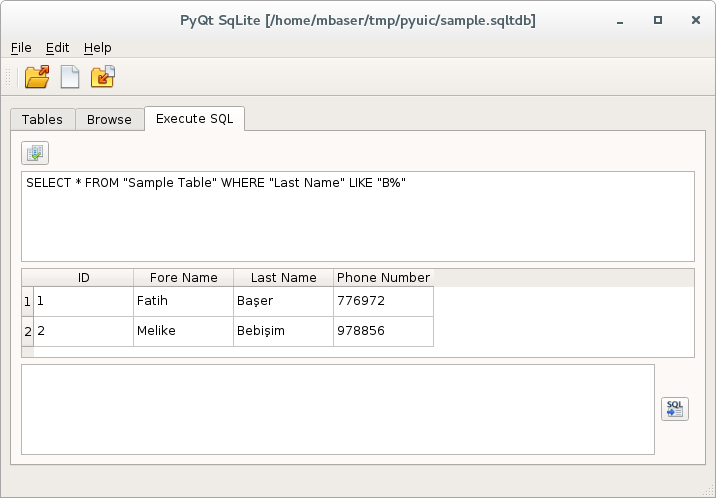The height and width of the screenshot is (498, 716).
Task: Minimize the PyQt SqLite window
Action: coord(620,21)
